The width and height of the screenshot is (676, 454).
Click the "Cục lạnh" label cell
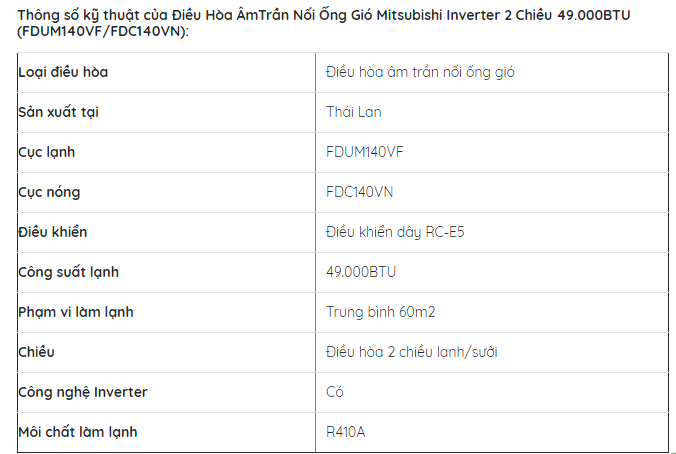(47, 152)
